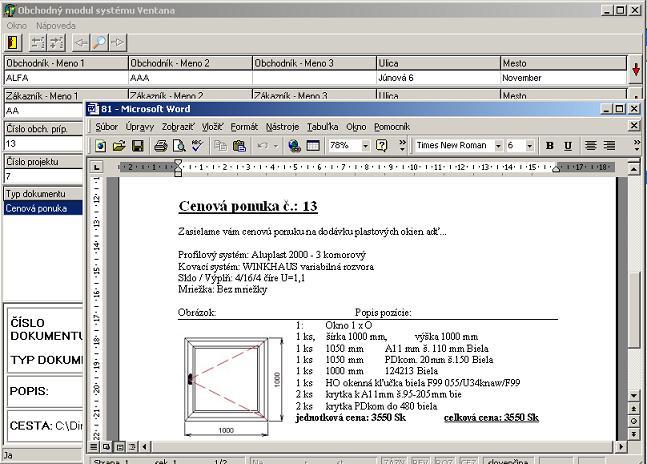The height and width of the screenshot is (464, 647).
Task: Click the Save icon in Word toolbar
Action: coord(138,145)
